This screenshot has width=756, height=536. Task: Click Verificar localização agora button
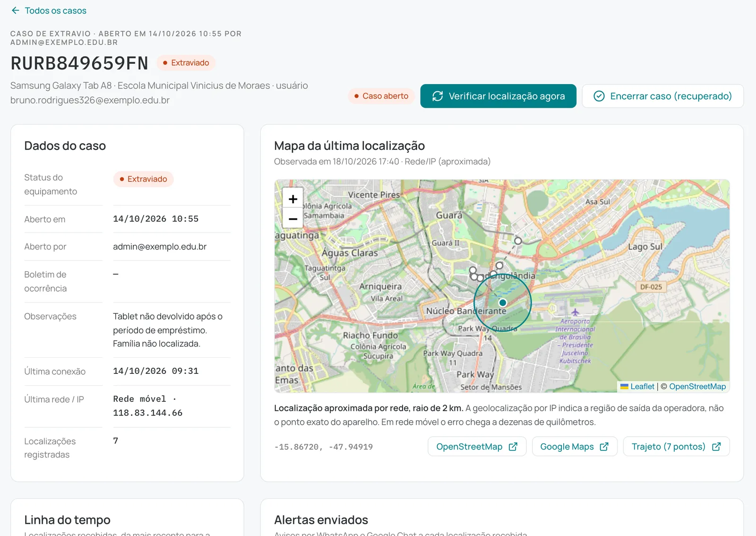click(498, 96)
